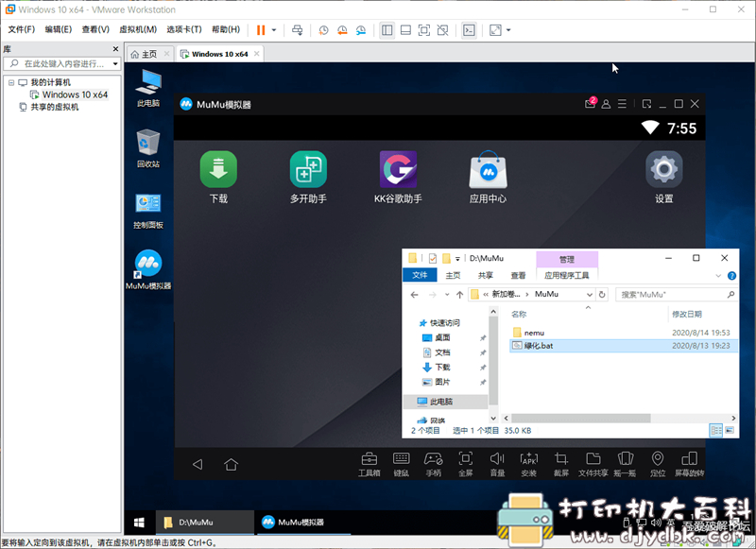Open KK谷歌助手 app icon
Viewport: 756px width, 549px height.
tap(398, 170)
